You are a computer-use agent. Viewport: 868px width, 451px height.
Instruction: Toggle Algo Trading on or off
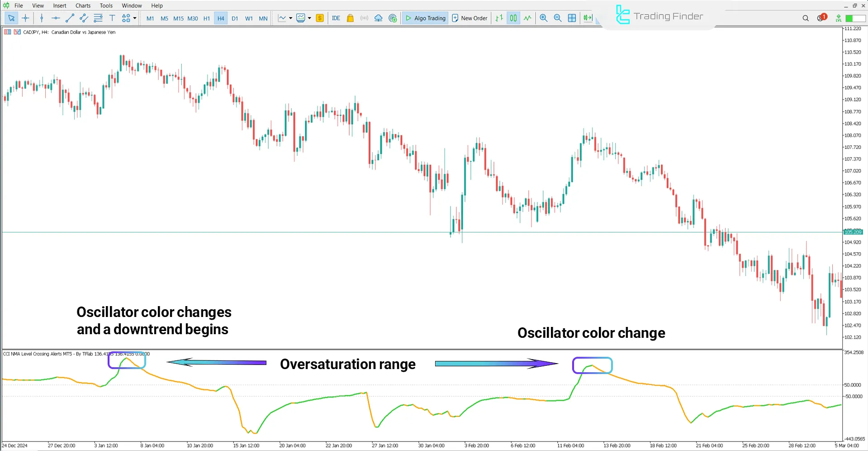(x=425, y=18)
